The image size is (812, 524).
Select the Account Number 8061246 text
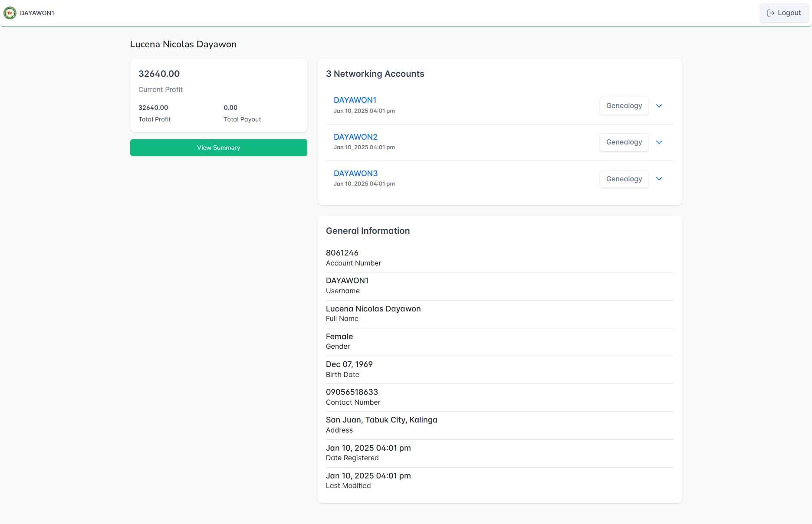[342, 252]
